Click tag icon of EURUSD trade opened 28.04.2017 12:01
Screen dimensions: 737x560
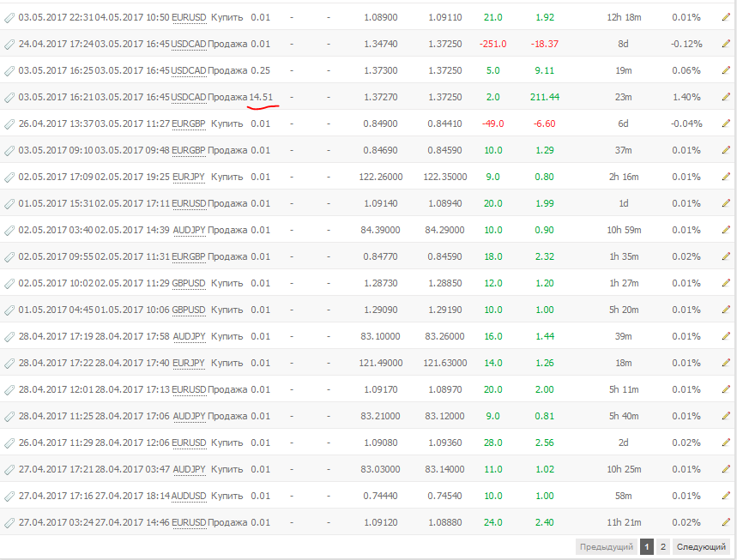point(9,390)
